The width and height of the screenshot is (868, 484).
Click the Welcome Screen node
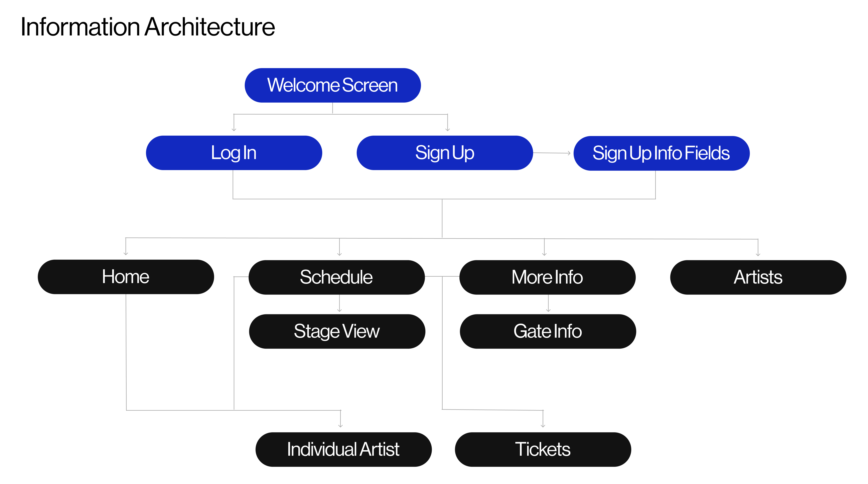[333, 85]
